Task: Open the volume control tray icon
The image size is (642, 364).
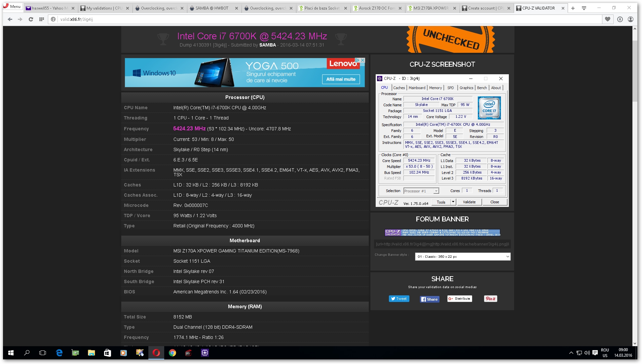Action: tap(587, 353)
